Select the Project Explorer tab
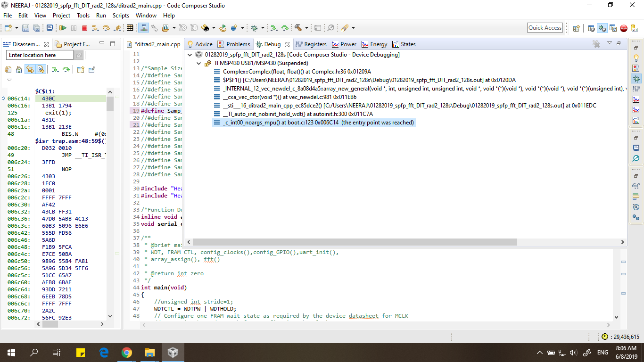 point(72,44)
